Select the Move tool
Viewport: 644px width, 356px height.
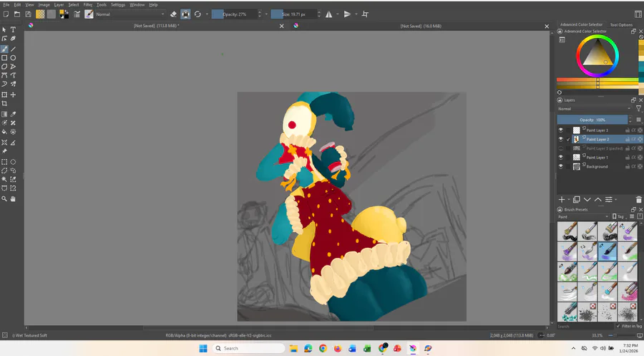(x=13, y=95)
